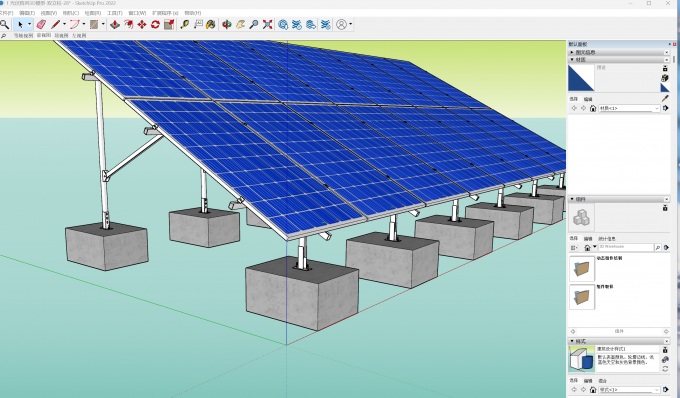The width and height of the screenshot is (680, 398).
Task: Click the components panel home icon
Action: click(x=587, y=248)
